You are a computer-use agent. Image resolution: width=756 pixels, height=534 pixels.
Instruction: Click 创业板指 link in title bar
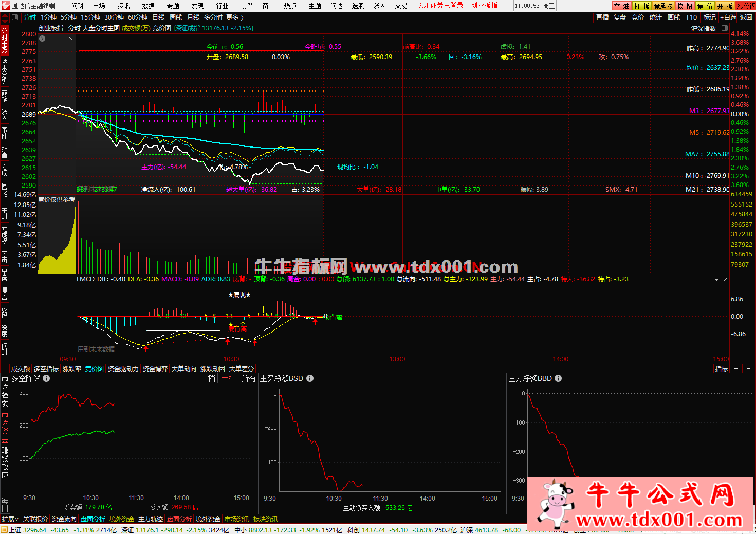pyautogui.click(x=484, y=6)
